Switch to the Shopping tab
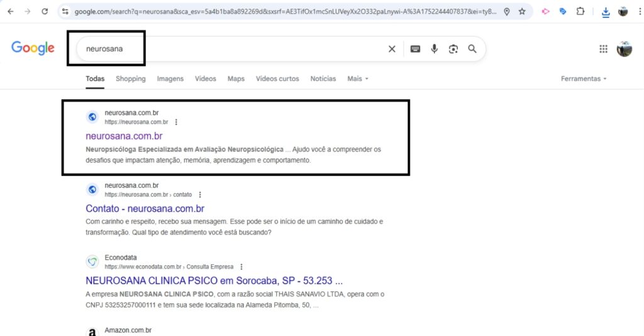The width and height of the screenshot is (644, 336). [x=131, y=79]
